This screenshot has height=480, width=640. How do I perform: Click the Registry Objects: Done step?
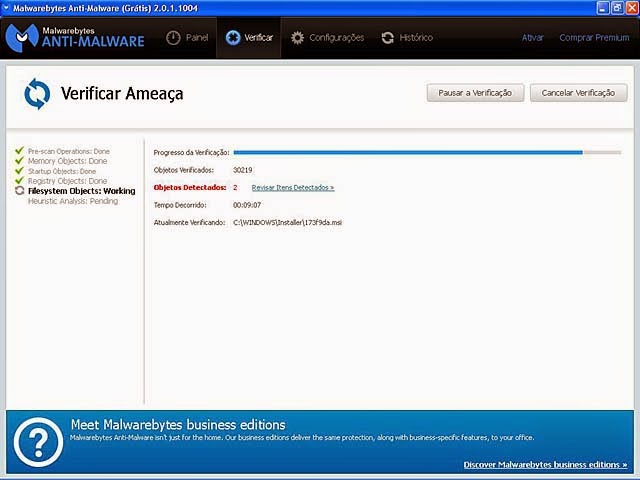tap(67, 181)
